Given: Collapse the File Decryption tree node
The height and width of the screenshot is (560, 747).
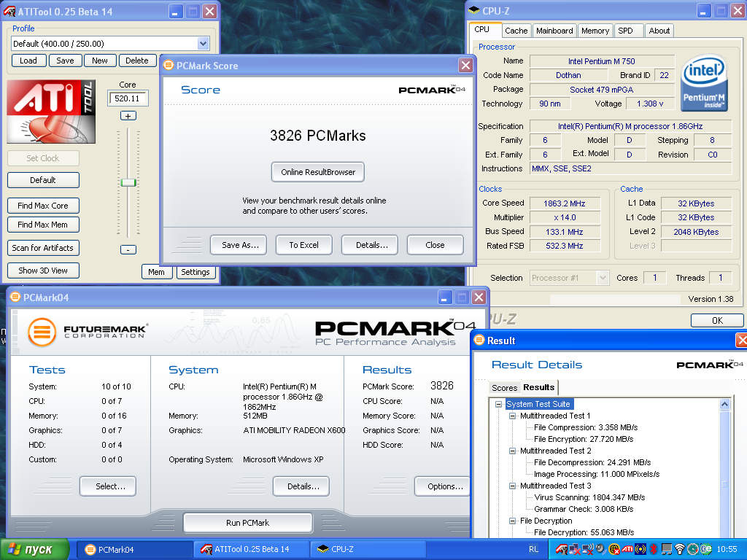Looking at the screenshot, I should 513,521.
